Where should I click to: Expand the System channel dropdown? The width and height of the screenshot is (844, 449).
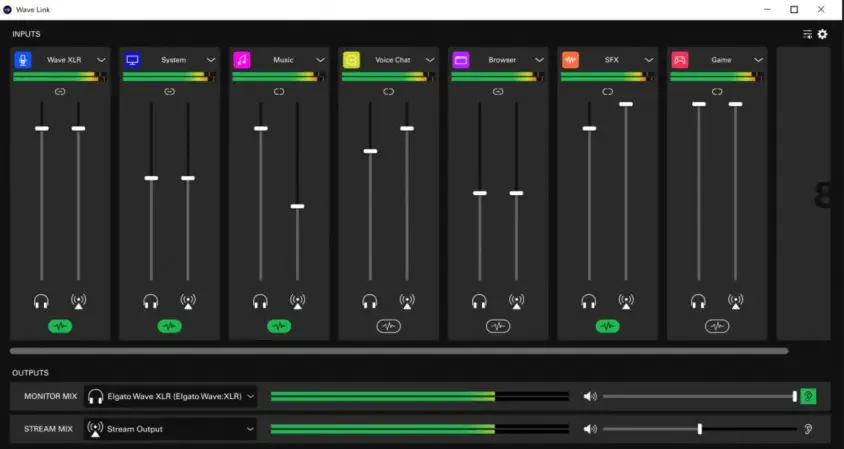(211, 60)
